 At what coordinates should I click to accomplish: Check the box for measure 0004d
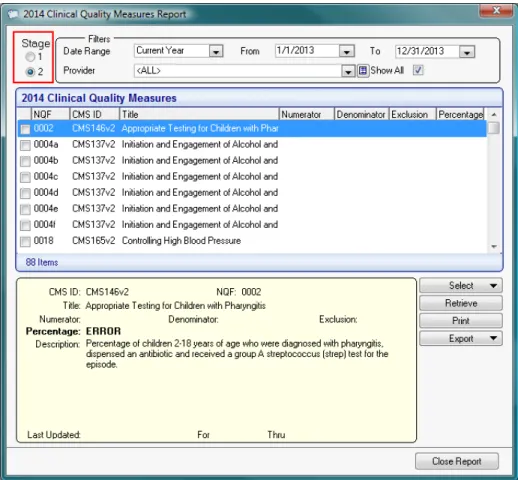click(25, 193)
